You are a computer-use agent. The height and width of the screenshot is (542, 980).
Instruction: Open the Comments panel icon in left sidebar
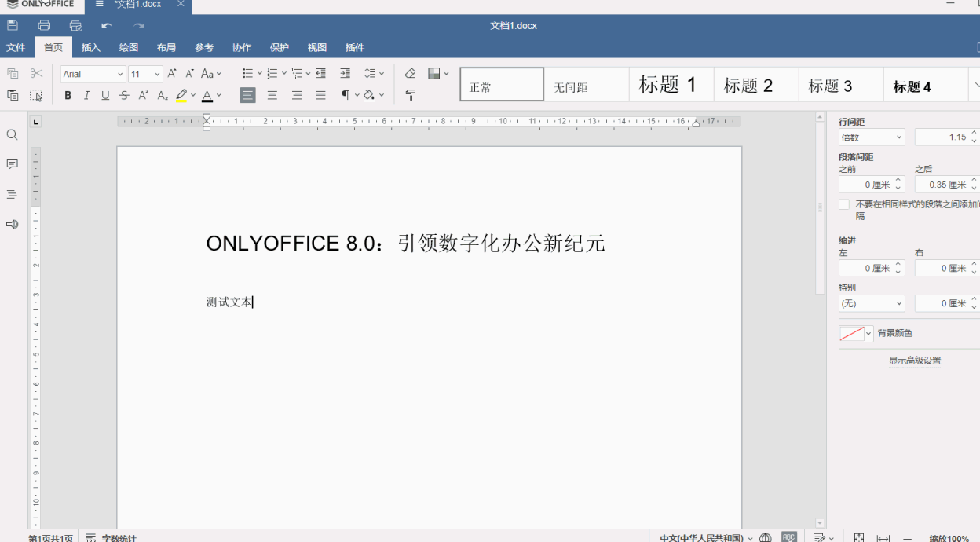(12, 164)
